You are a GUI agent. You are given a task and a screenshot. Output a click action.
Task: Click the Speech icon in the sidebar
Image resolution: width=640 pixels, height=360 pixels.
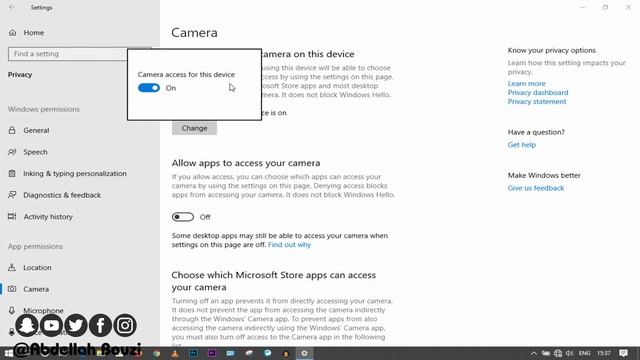12,152
